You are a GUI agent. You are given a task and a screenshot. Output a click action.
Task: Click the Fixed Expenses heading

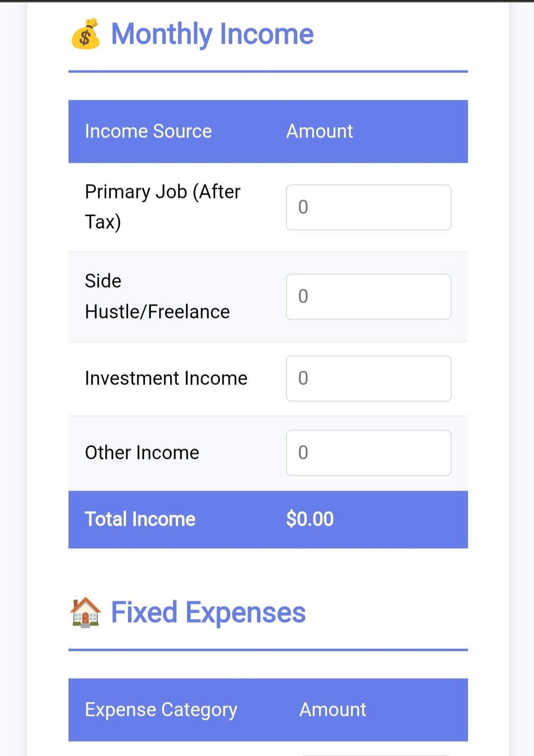(208, 613)
